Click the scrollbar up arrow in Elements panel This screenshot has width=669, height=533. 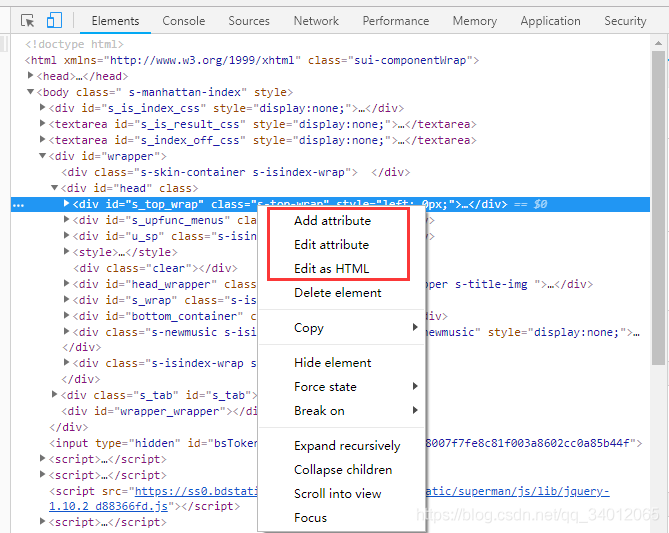click(x=658, y=43)
